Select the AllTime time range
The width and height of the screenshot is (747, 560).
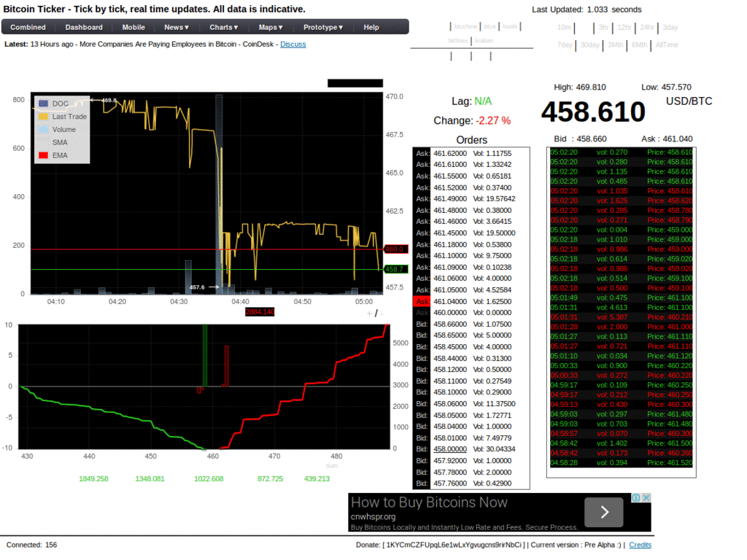[667, 44]
